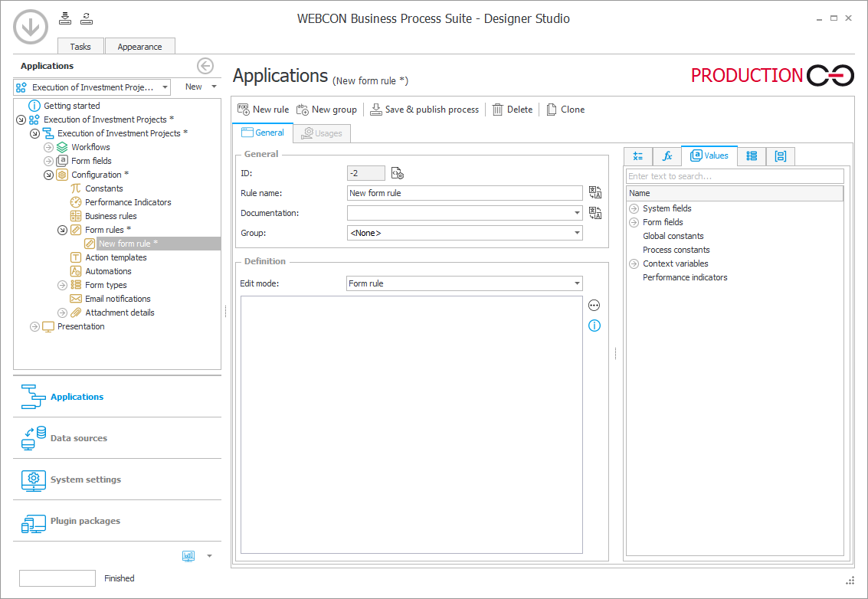
Task: Open the System settings section
Action: coord(116,480)
